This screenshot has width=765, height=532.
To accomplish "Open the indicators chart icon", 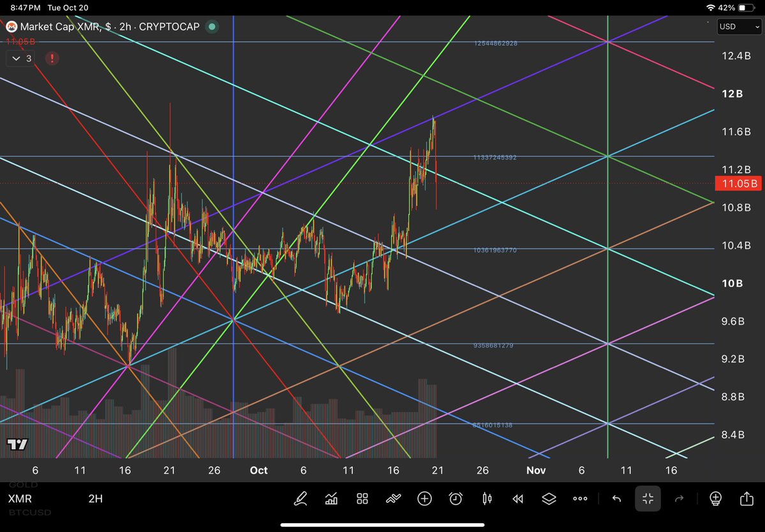I will coord(331,498).
